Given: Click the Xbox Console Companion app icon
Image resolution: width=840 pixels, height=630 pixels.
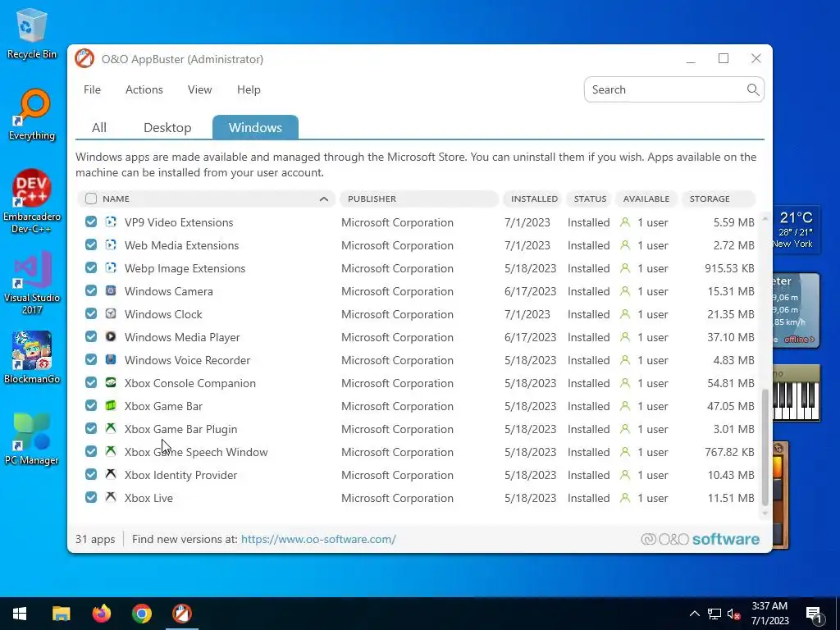Looking at the screenshot, I should pos(111,383).
